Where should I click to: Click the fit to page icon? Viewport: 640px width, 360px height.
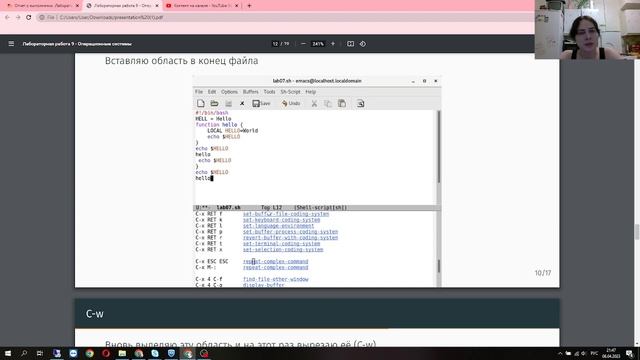(350, 44)
